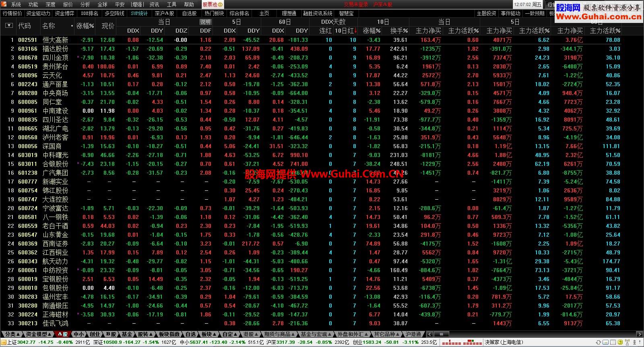Open the 分析 menu
This screenshot has width=644, height=347.
click(x=85, y=4)
